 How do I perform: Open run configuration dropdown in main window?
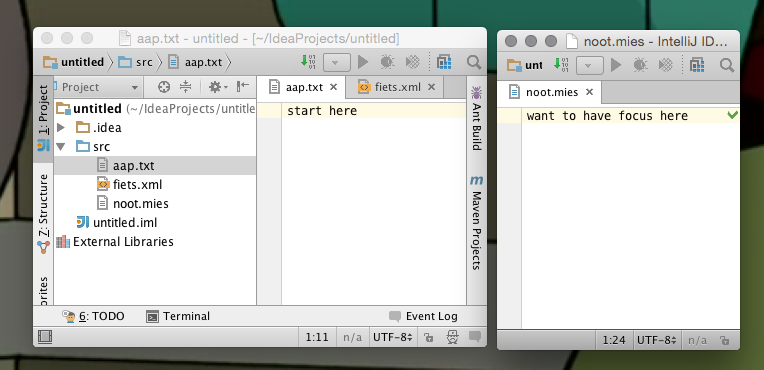pyautogui.click(x=337, y=63)
